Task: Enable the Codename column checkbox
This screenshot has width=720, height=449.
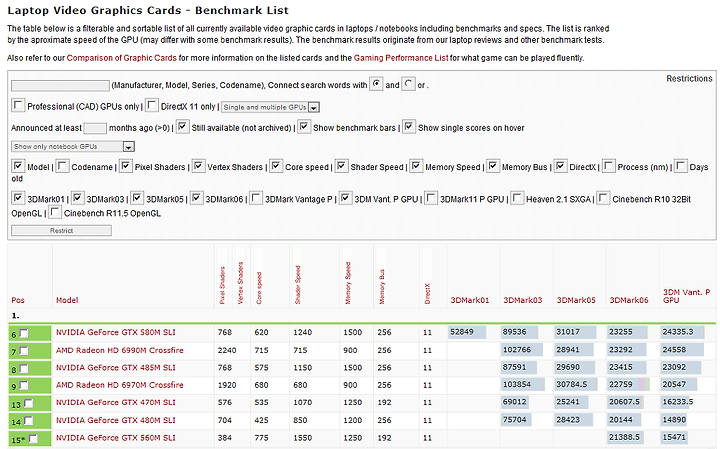Action: click(62, 166)
